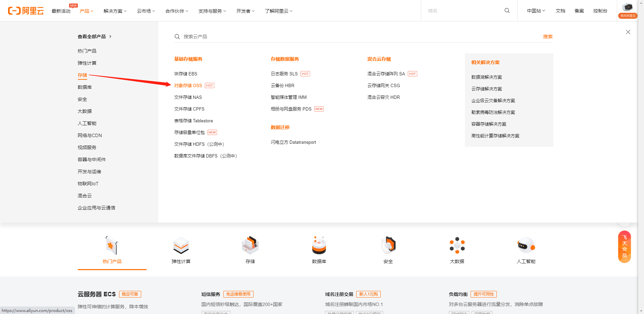Click the orange 搜索 button

(x=548, y=37)
